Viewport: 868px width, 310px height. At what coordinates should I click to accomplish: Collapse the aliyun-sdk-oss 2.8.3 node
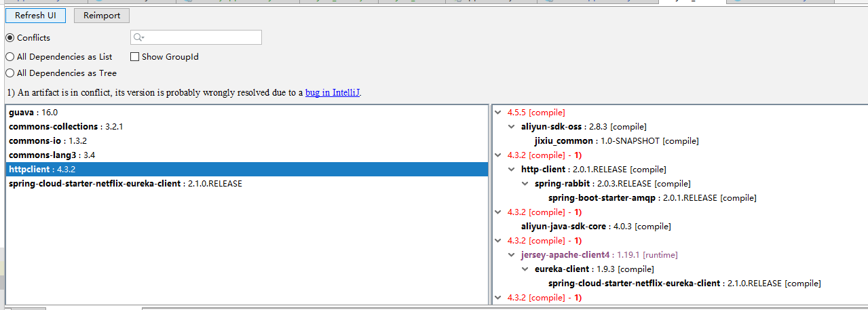(x=512, y=127)
